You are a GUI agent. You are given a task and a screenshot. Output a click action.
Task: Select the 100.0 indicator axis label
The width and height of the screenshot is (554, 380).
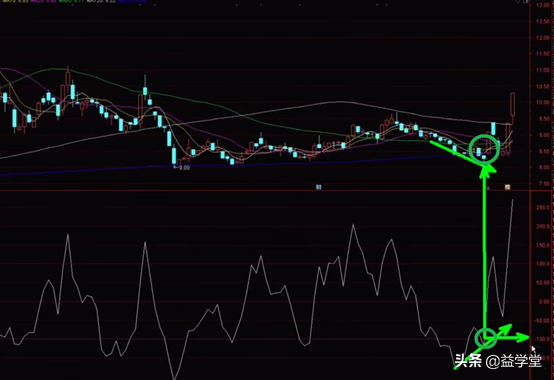click(543, 264)
